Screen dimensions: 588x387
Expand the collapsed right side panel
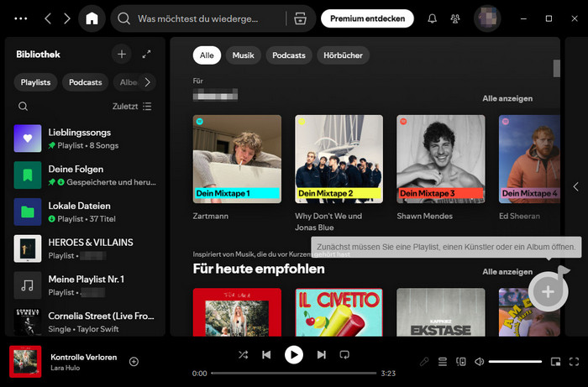point(576,186)
